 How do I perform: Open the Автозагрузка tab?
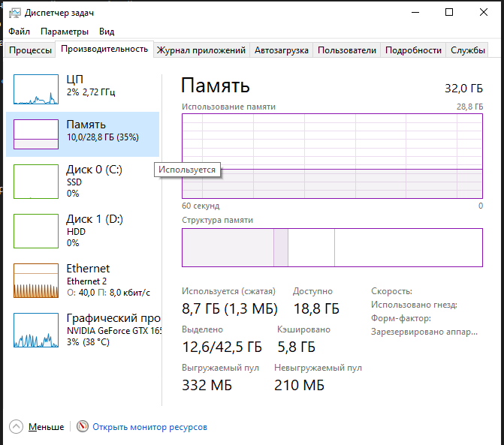coord(281,50)
